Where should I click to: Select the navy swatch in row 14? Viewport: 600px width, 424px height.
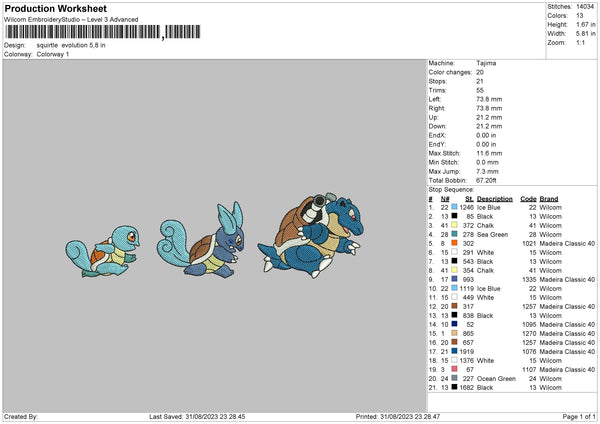click(x=454, y=324)
